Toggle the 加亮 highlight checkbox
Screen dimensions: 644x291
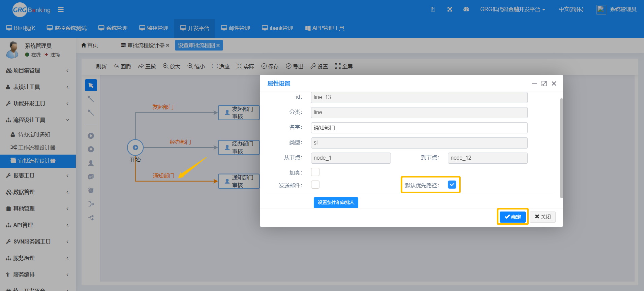pos(315,172)
